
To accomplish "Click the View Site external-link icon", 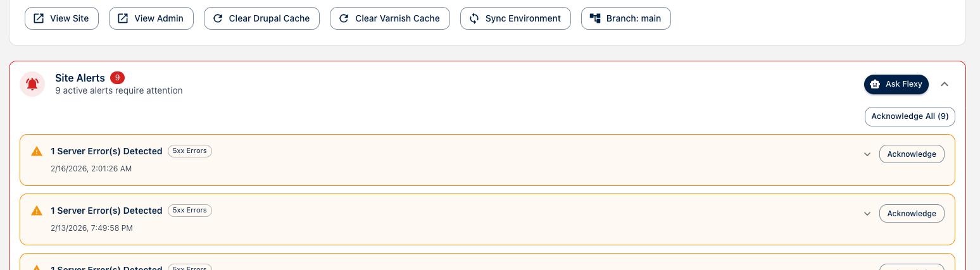I will click(39, 18).
